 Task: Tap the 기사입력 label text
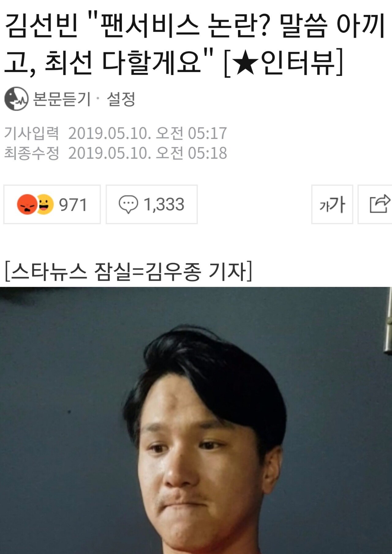[32, 133]
